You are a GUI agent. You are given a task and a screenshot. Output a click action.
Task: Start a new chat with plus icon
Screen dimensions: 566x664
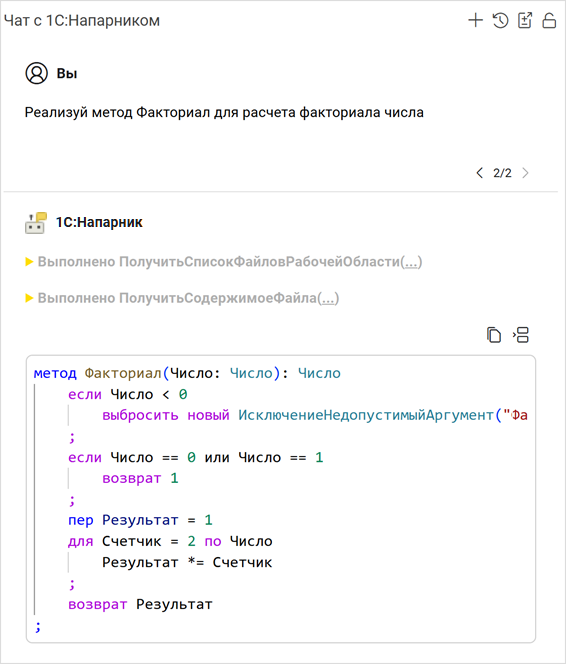[475, 20]
